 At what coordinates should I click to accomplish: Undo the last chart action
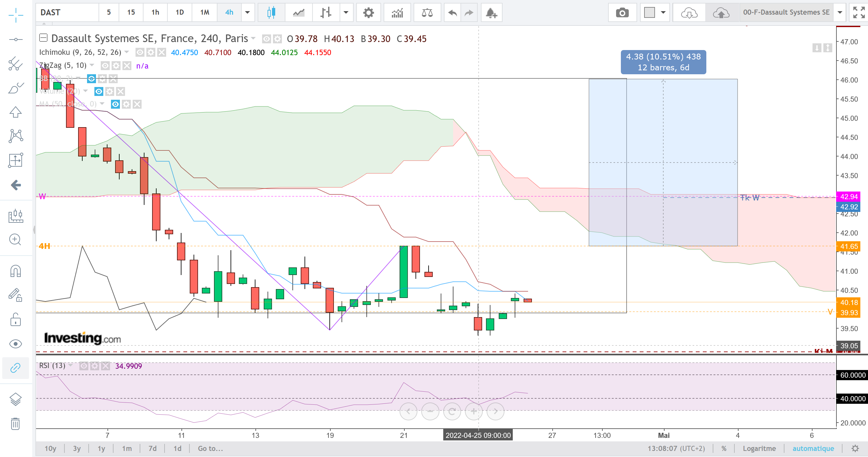[x=452, y=13]
